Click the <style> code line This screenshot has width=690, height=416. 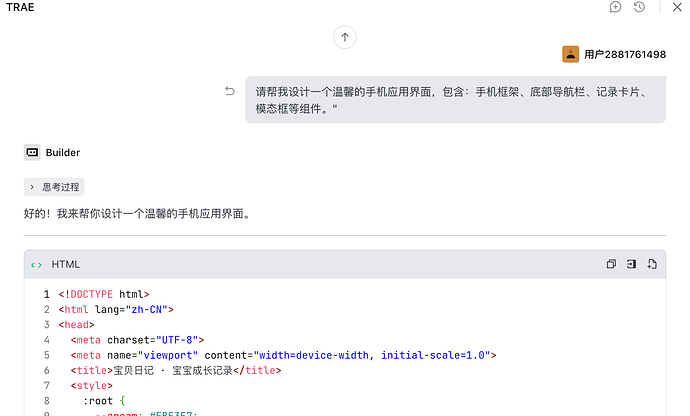[x=92, y=386]
